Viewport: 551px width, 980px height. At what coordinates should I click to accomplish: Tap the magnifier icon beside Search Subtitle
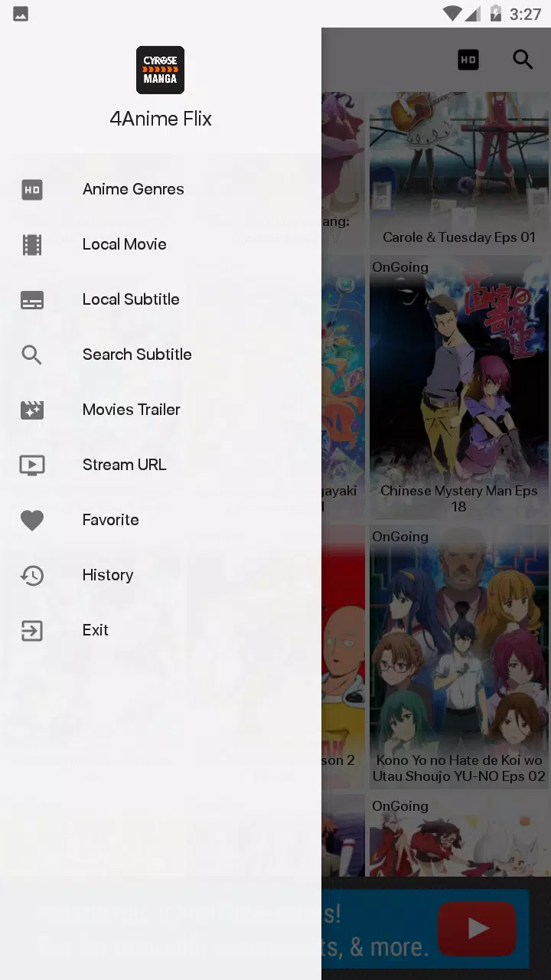[x=32, y=354]
